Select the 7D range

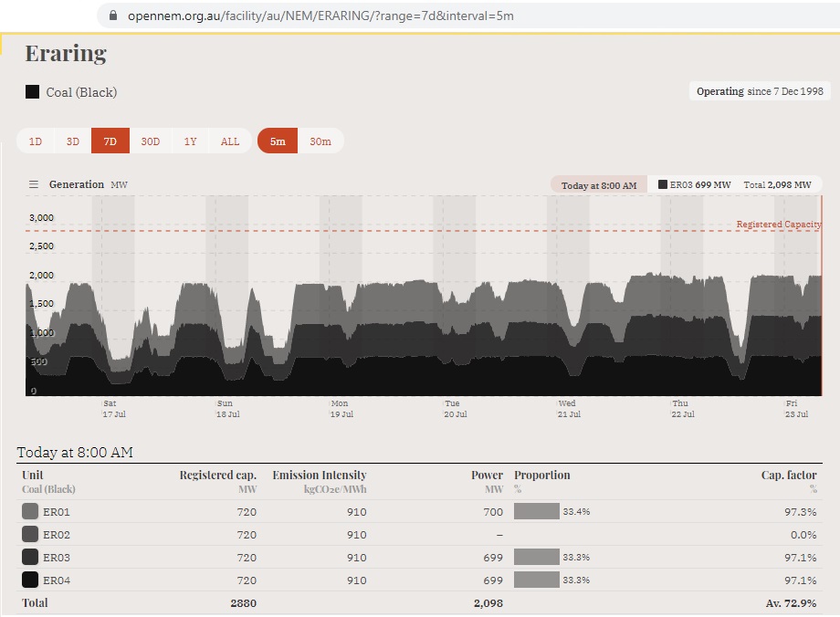[110, 141]
